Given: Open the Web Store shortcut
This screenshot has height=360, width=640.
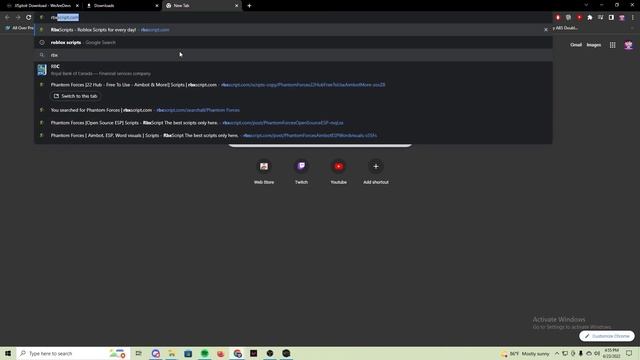Looking at the screenshot, I should [x=264, y=172].
